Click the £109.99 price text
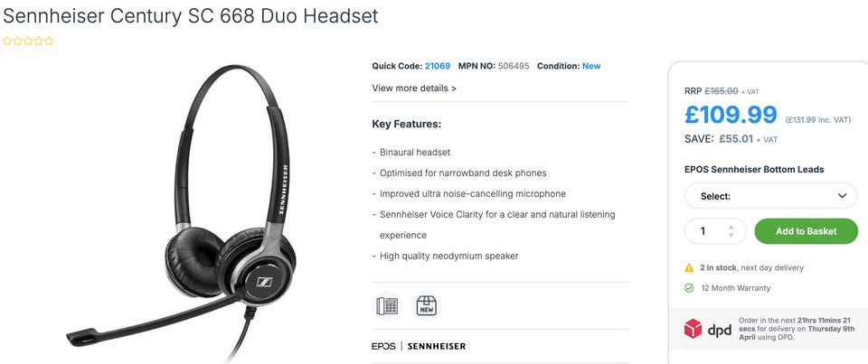This screenshot has width=868, height=364. [731, 115]
